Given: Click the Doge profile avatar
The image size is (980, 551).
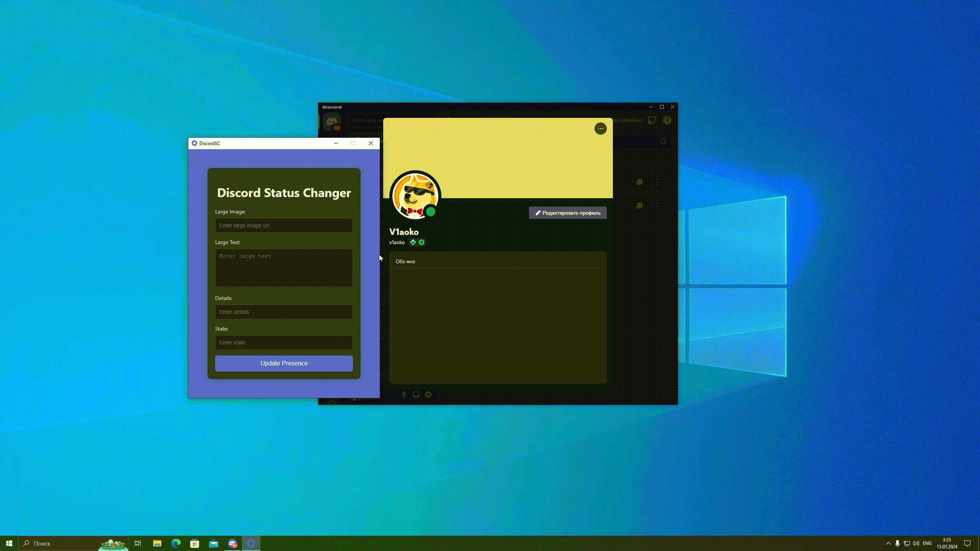Looking at the screenshot, I should [415, 196].
